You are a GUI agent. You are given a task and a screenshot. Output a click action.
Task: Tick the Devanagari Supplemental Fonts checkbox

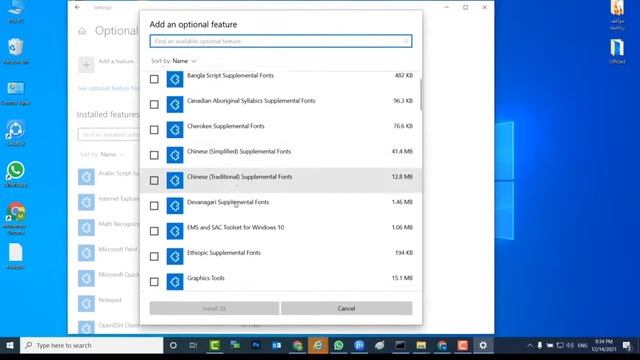[x=154, y=206]
